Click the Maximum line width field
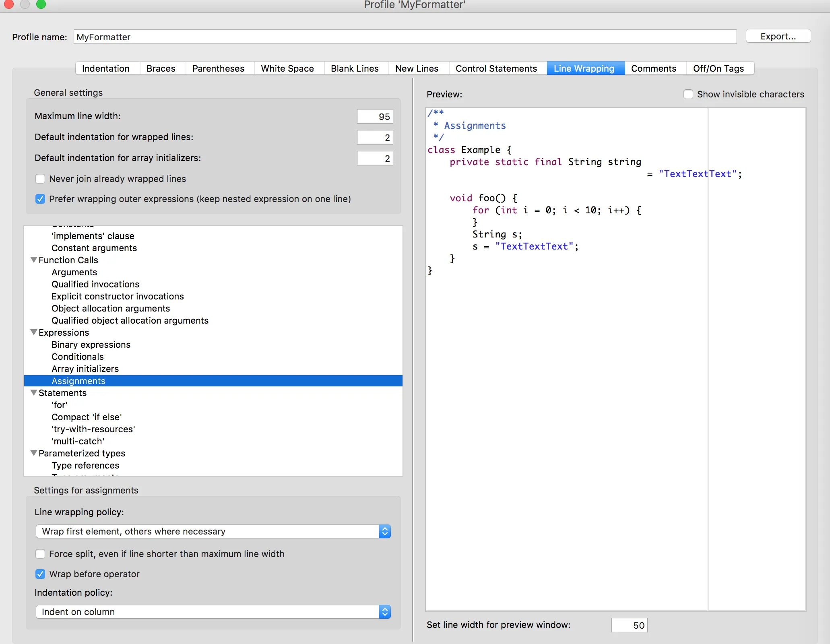The height and width of the screenshot is (644, 830). pyautogui.click(x=375, y=117)
